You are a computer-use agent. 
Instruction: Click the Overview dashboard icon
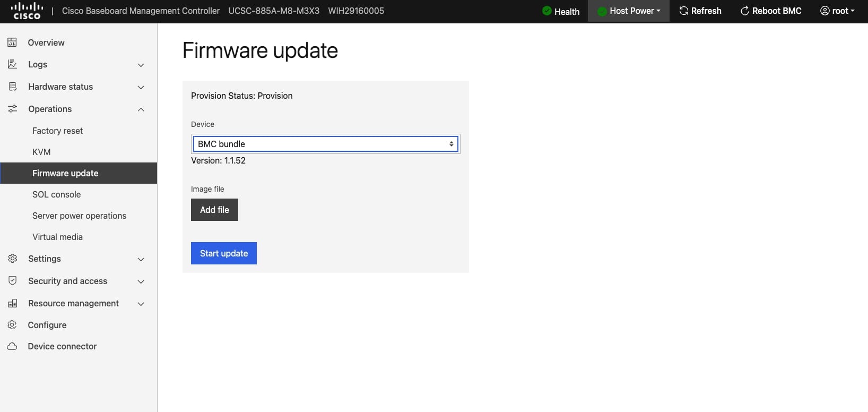(x=12, y=42)
